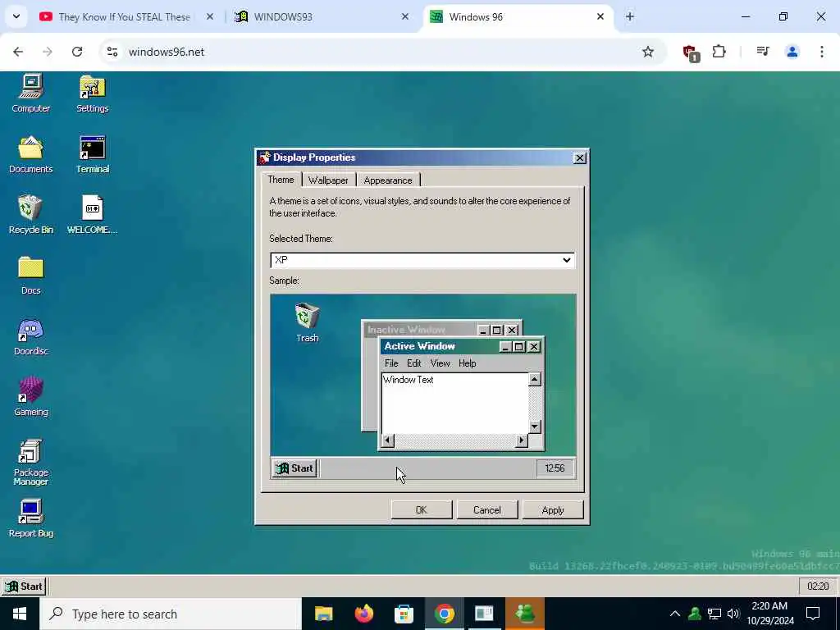Viewport: 840px width, 630px height.
Task: Click scroll-right arrow in sample Active Window
Action: point(521,441)
